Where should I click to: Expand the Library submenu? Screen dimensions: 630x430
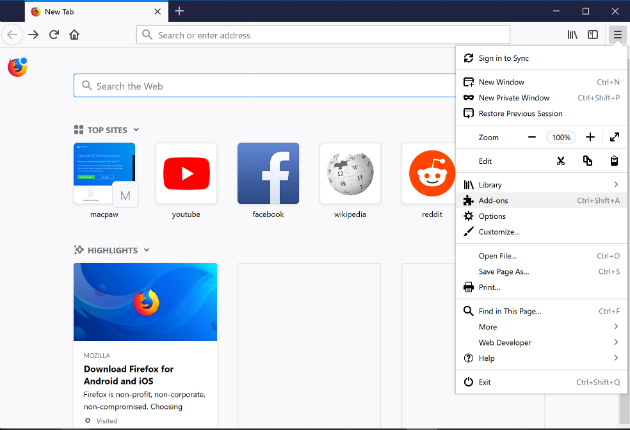[541, 185]
